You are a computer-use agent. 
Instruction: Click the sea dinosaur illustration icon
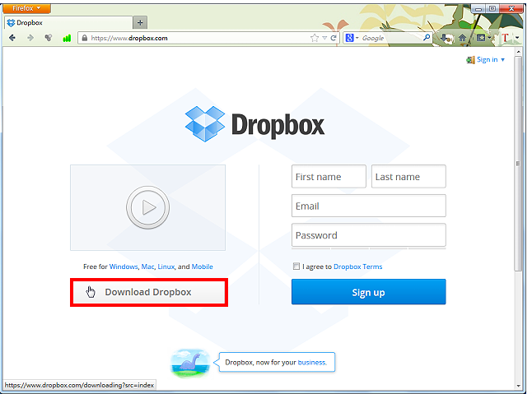[x=190, y=364]
